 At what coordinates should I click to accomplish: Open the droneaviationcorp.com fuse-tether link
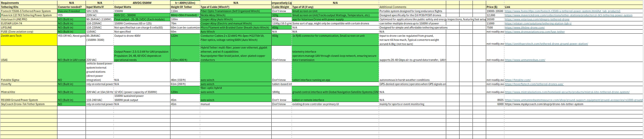click(535, 32)
